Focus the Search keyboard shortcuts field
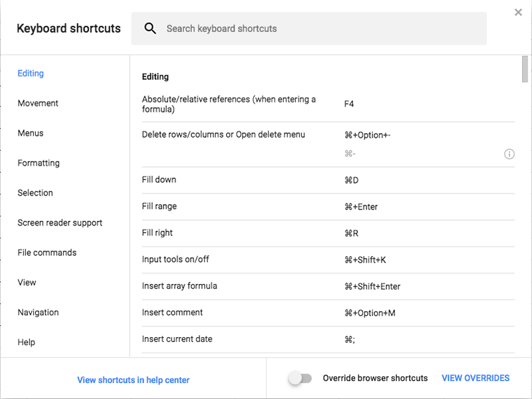 (309, 29)
